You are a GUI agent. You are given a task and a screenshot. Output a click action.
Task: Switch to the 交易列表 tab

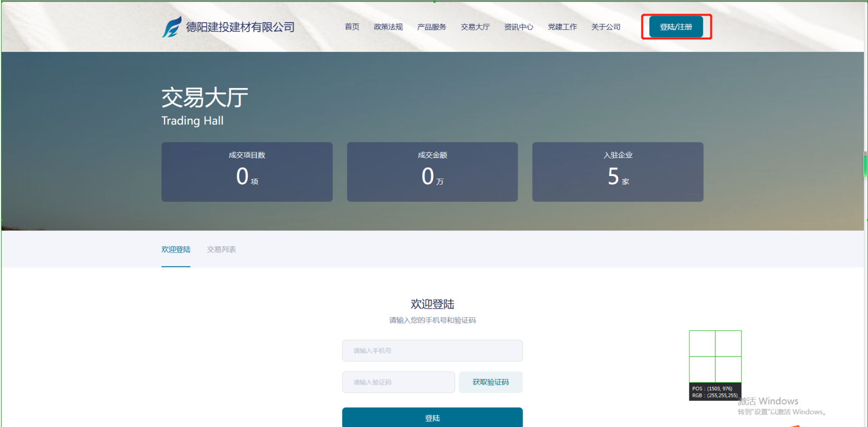pyautogui.click(x=221, y=249)
